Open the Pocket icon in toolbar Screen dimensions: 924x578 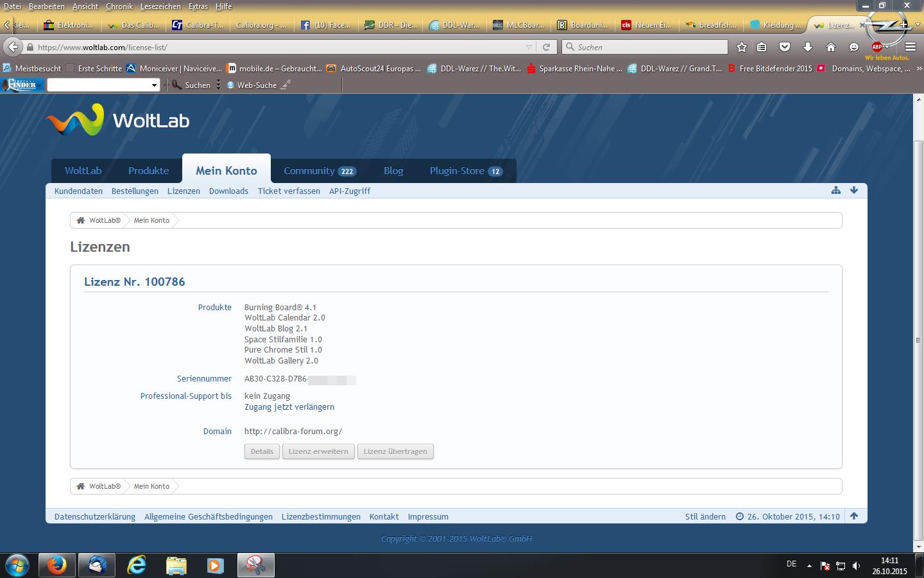point(785,47)
